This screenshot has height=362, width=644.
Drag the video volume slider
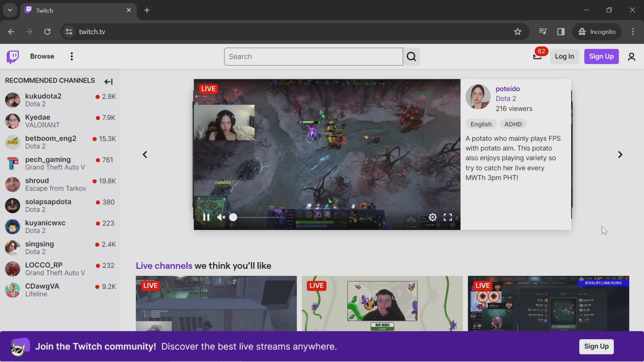[233, 217]
